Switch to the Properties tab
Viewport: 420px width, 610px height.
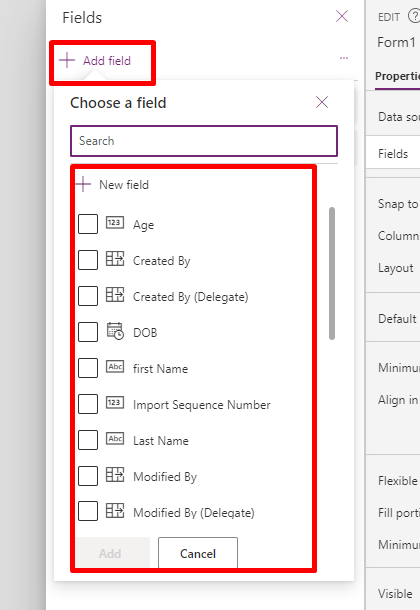coord(397,76)
